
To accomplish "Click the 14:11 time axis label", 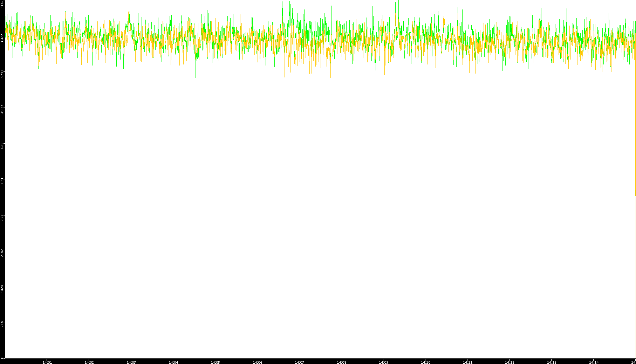I will (467, 362).
